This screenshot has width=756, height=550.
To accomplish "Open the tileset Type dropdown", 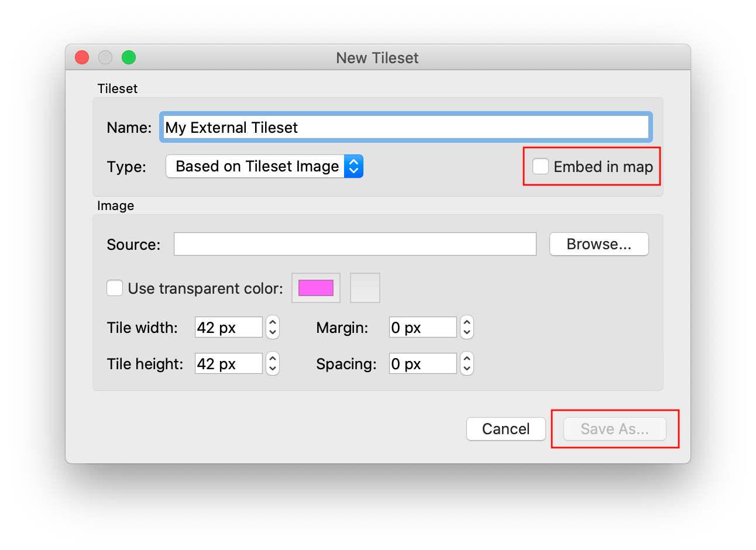I will click(x=264, y=167).
